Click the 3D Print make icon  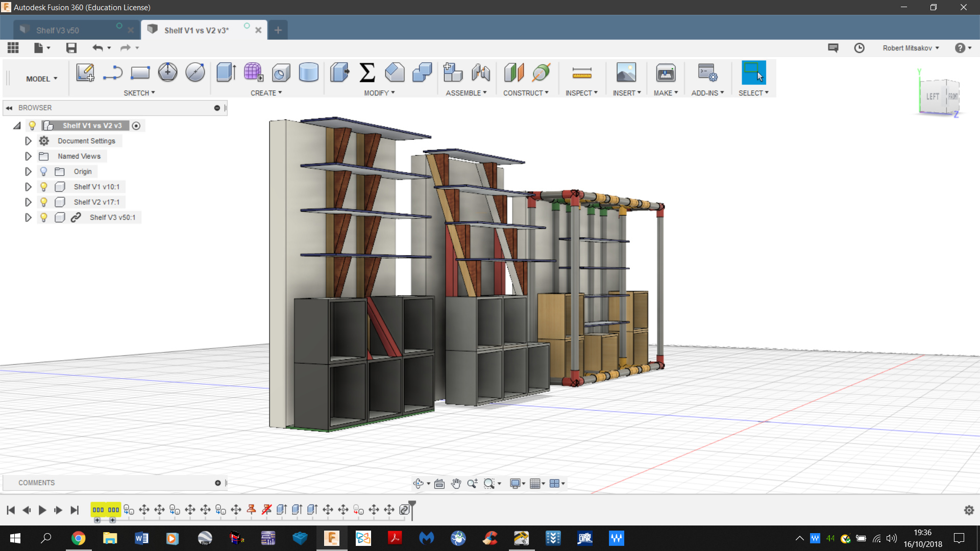point(666,72)
